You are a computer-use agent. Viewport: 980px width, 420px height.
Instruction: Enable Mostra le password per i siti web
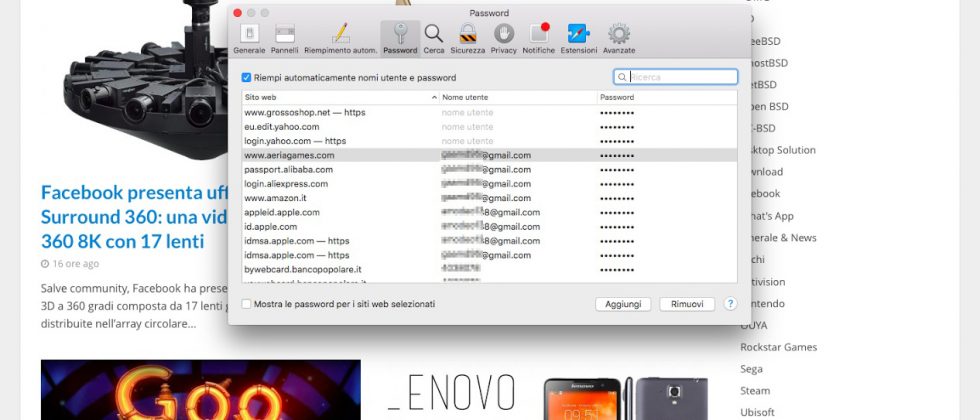point(246,304)
